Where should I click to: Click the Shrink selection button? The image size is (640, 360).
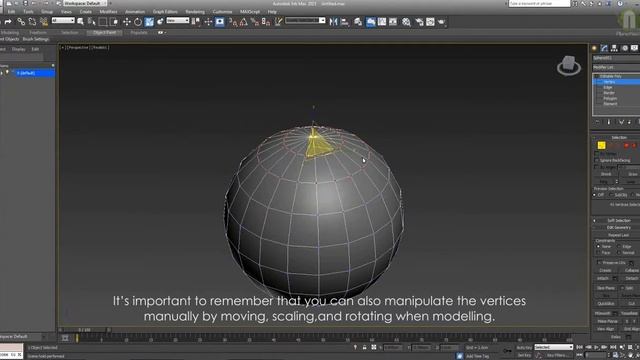coord(606,174)
